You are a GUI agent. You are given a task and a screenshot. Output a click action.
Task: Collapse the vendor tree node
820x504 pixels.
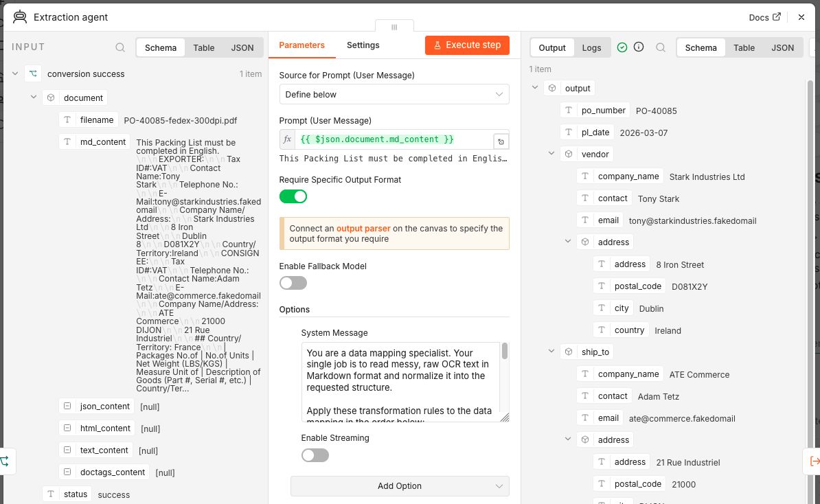[551, 154]
